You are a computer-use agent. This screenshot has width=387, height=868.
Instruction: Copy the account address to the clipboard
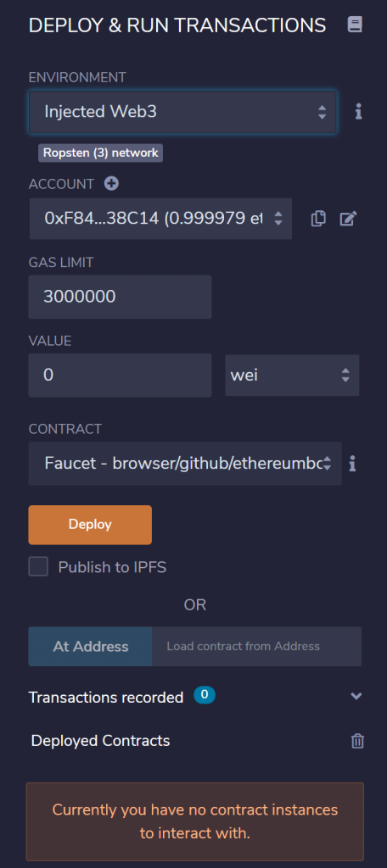tap(317, 219)
